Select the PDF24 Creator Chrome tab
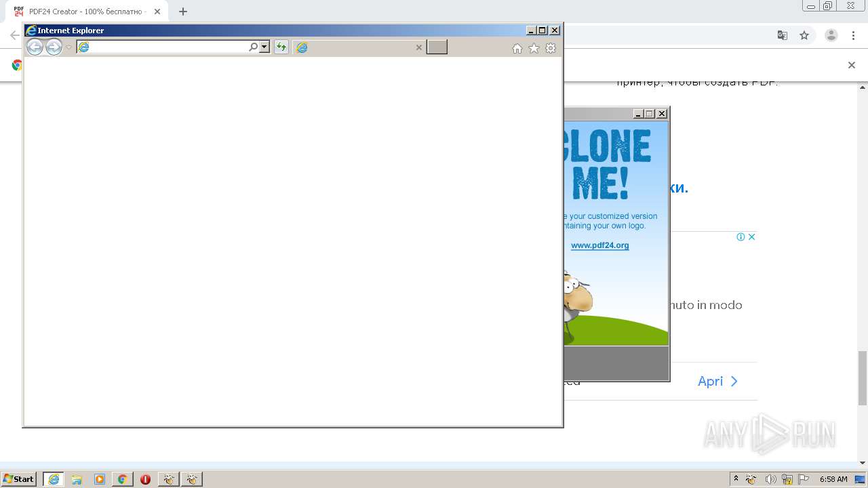Viewport: 868px width, 488px height. pyautogui.click(x=86, y=12)
